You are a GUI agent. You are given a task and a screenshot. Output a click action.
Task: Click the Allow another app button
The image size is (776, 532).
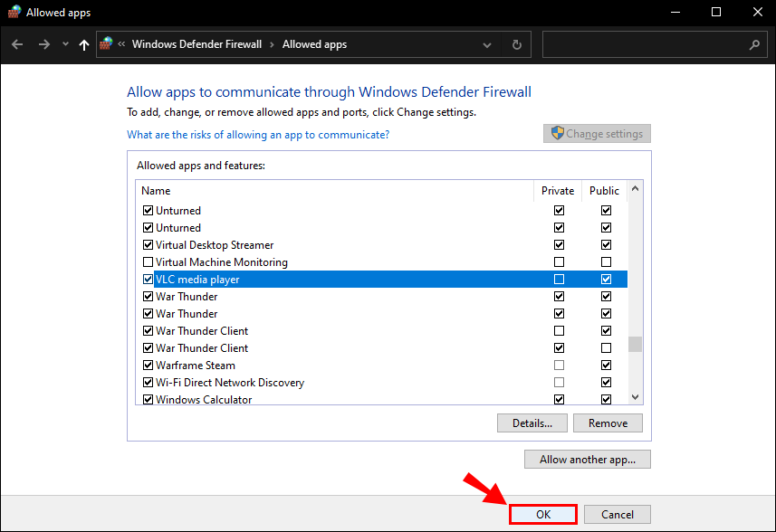(587, 460)
